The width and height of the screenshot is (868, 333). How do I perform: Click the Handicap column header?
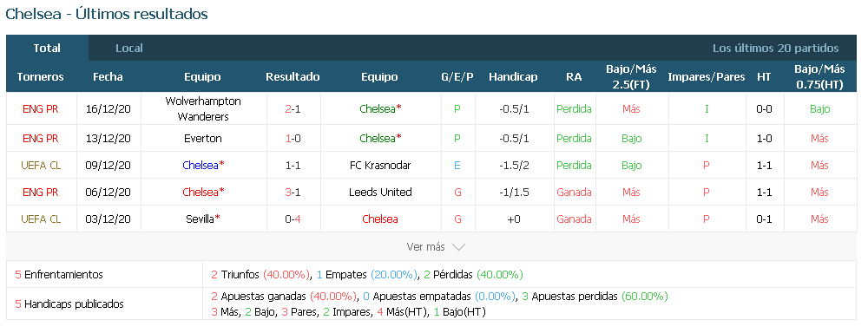(x=513, y=77)
